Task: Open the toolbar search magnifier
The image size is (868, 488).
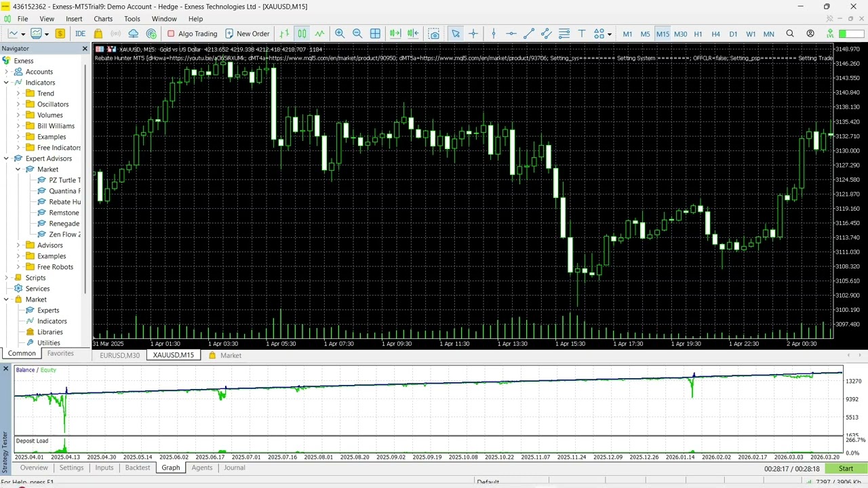Action: pyautogui.click(x=790, y=33)
